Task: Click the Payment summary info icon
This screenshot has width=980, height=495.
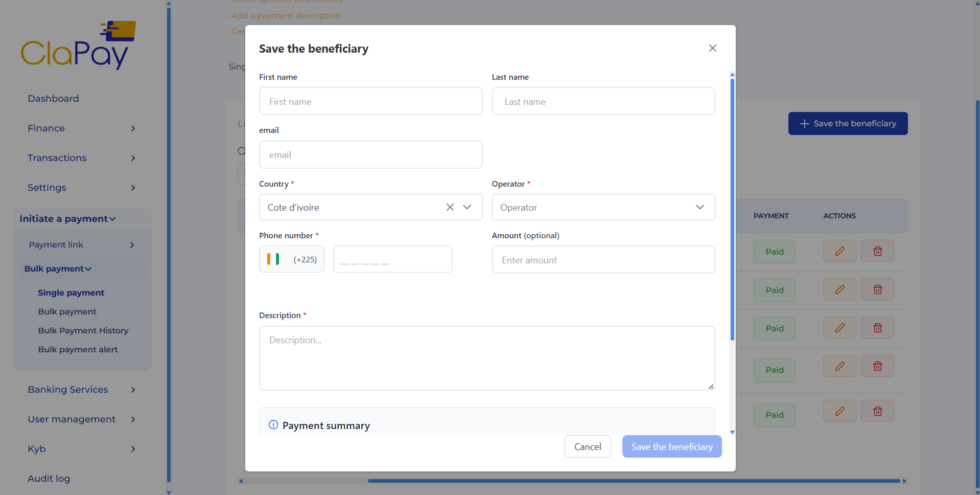Action: coord(273,424)
